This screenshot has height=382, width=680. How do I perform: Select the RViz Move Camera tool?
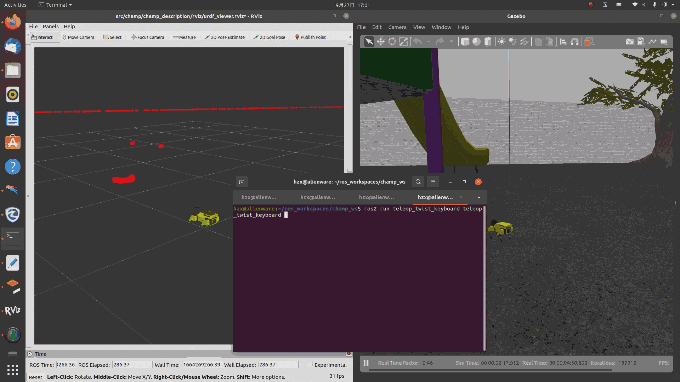78,37
